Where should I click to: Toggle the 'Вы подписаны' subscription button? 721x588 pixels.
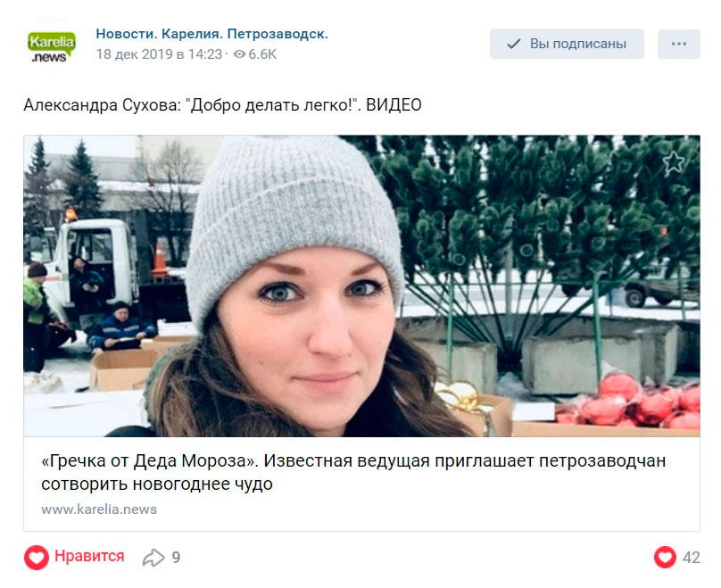click(567, 44)
